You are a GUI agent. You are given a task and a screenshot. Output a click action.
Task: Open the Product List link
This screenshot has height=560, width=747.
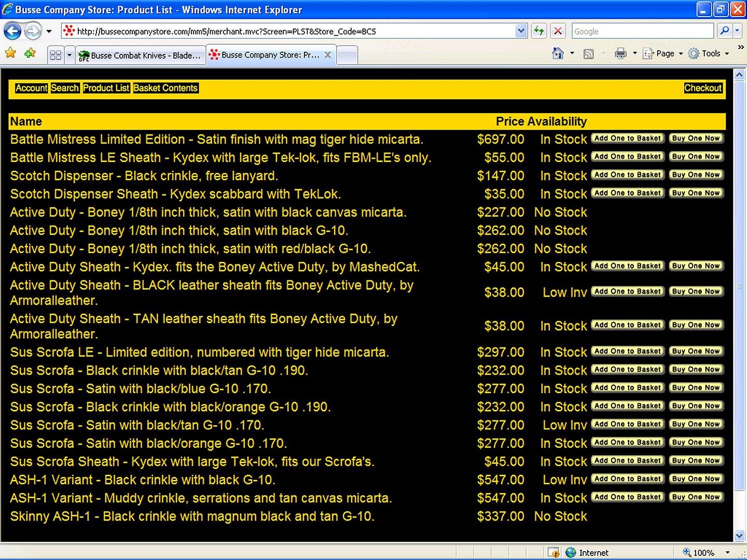(x=106, y=88)
